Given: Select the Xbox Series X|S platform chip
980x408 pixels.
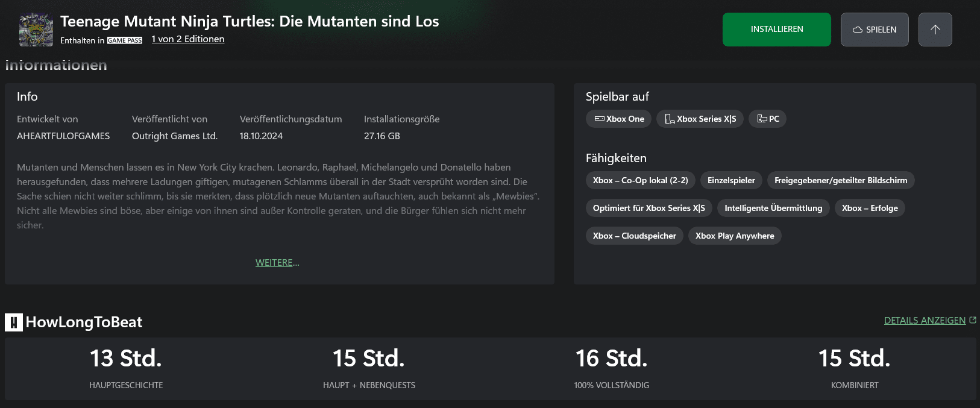Looking at the screenshot, I should coord(700,119).
